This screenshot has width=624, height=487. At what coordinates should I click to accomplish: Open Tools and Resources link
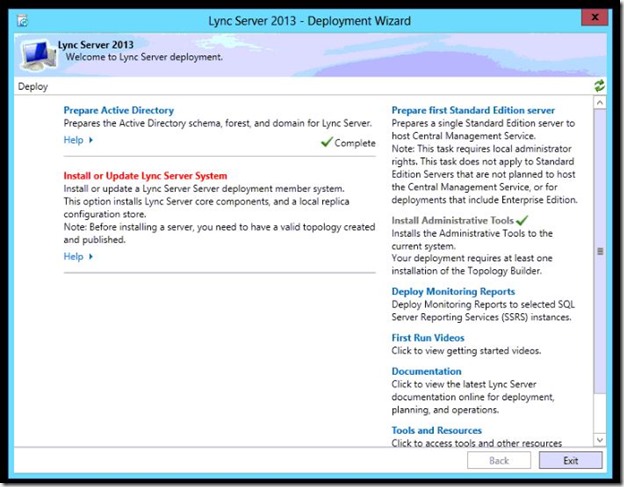pos(436,431)
